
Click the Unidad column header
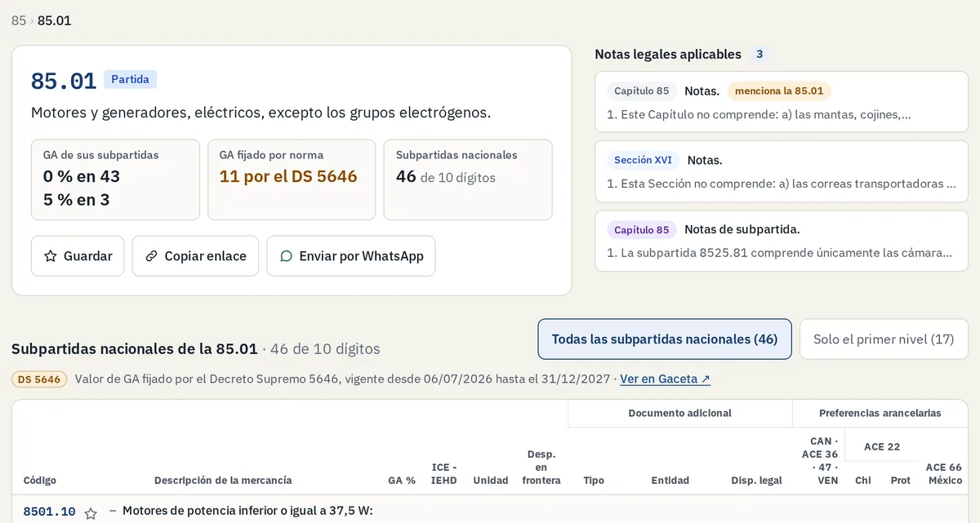[491, 481]
